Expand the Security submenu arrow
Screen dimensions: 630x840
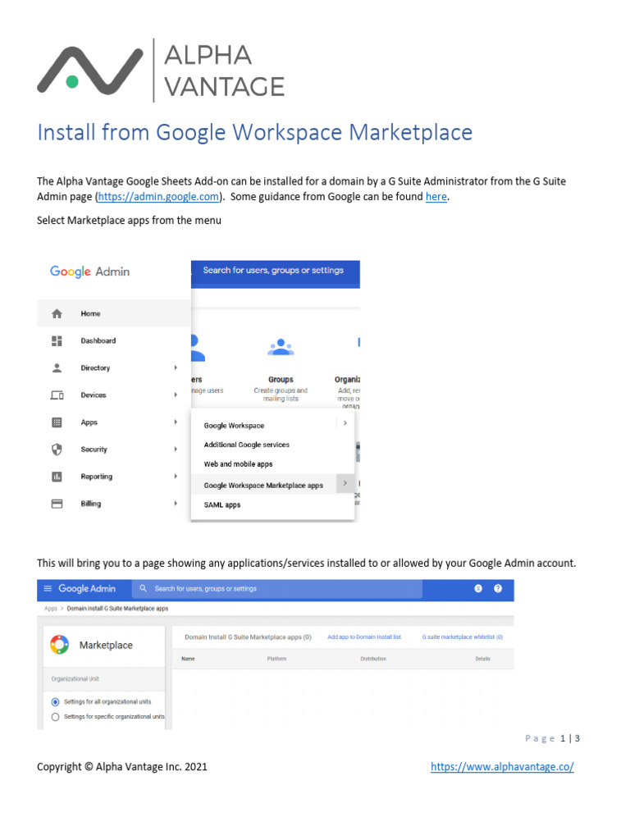[176, 449]
